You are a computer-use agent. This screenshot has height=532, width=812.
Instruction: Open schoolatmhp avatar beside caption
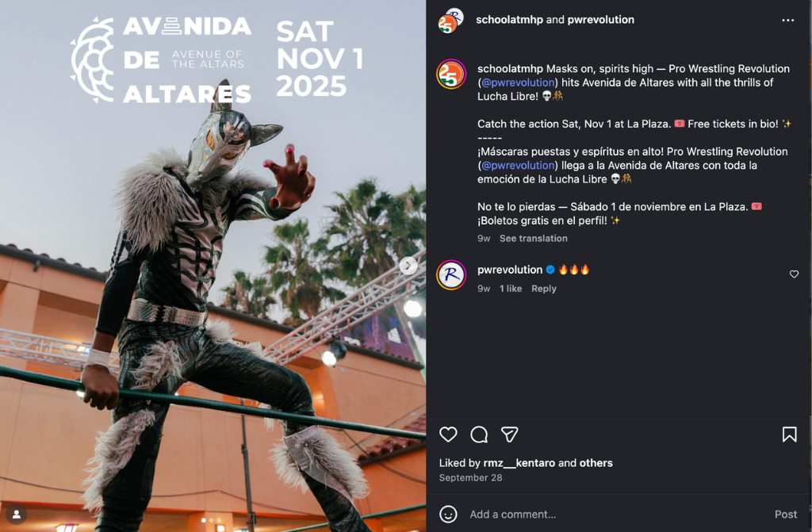point(451,74)
